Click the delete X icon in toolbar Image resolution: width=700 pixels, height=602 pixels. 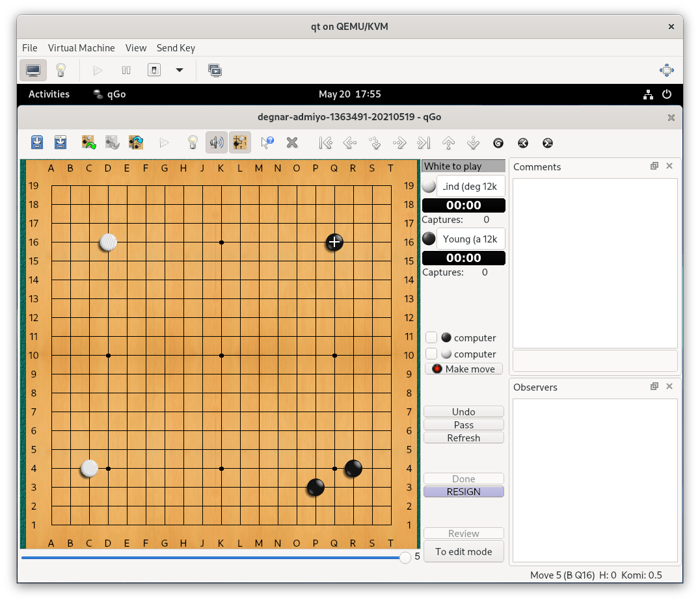click(292, 142)
